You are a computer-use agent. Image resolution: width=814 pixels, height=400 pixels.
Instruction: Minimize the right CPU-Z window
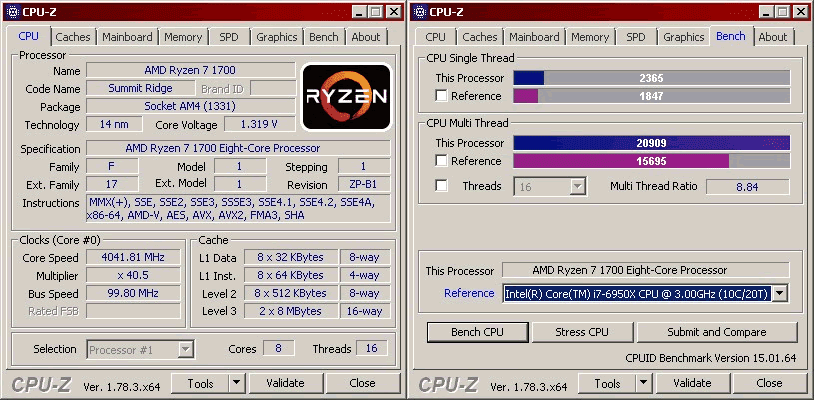pos(768,12)
